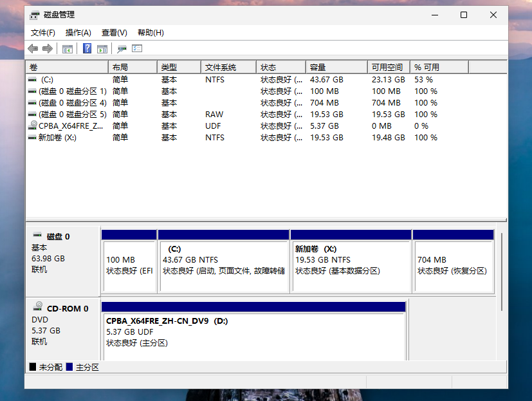Sort by the 可用空间 column header
Viewport: 532px width, 401px height.
tap(389, 67)
